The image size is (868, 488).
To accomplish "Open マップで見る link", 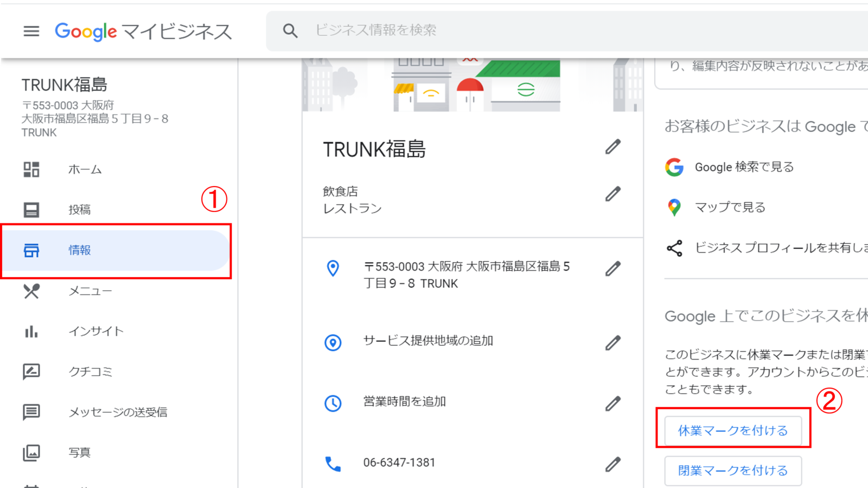I will click(x=730, y=207).
